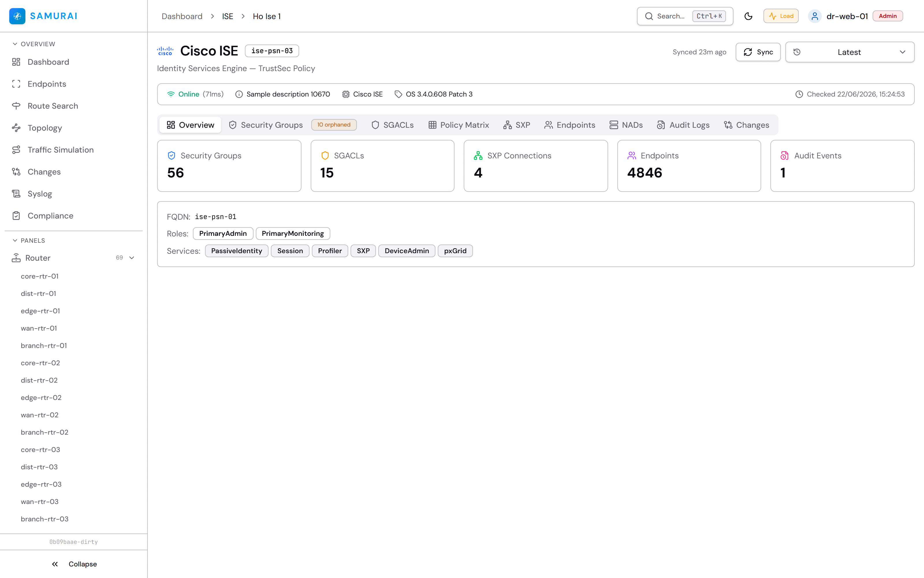Click the tag icon beside OS version
The image size is (924, 578).
point(398,95)
